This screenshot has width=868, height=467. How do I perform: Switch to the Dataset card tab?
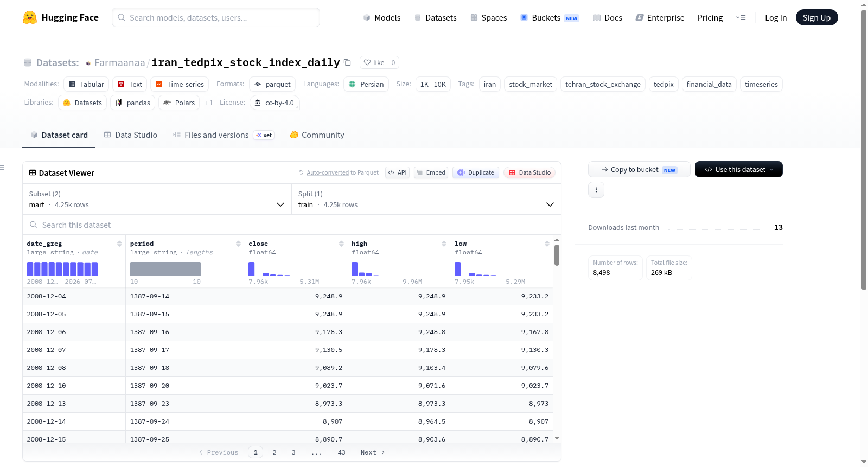coord(59,135)
